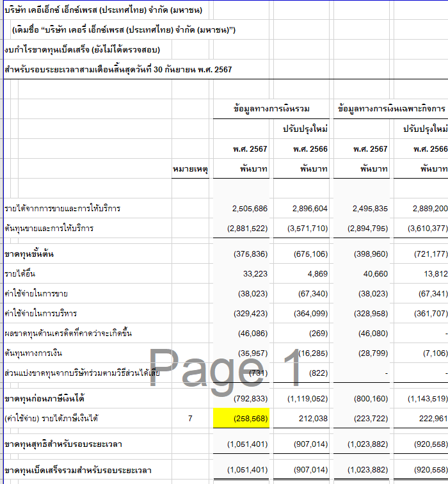
Task: Select bold label ขาดทุนเบ็ดเสร็จรวมสำหรับรอบระยะเวลา
Action: 77,470
